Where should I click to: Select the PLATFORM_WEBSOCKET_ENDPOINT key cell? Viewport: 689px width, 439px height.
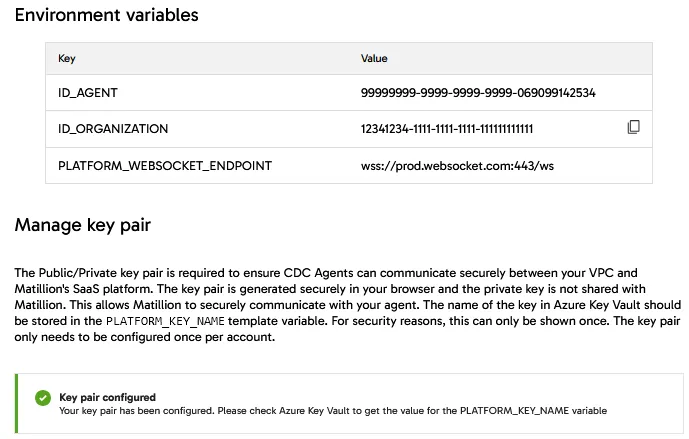click(165, 165)
